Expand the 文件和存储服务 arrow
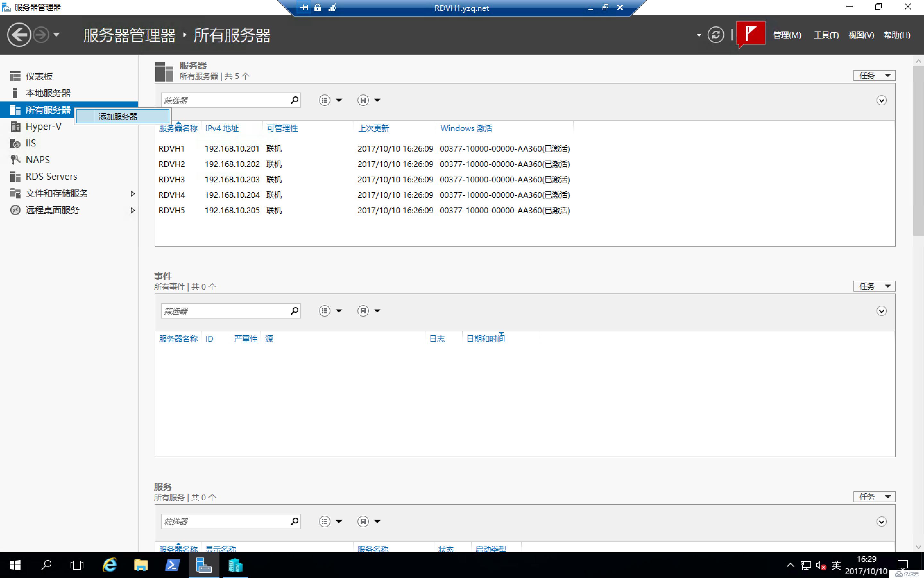The height and width of the screenshot is (578, 924). pyautogui.click(x=133, y=193)
